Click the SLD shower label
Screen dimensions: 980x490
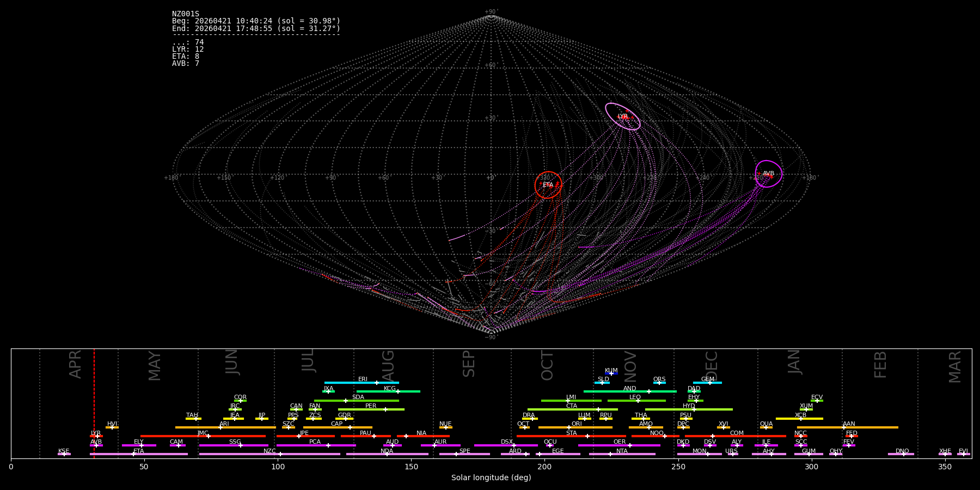click(603, 379)
